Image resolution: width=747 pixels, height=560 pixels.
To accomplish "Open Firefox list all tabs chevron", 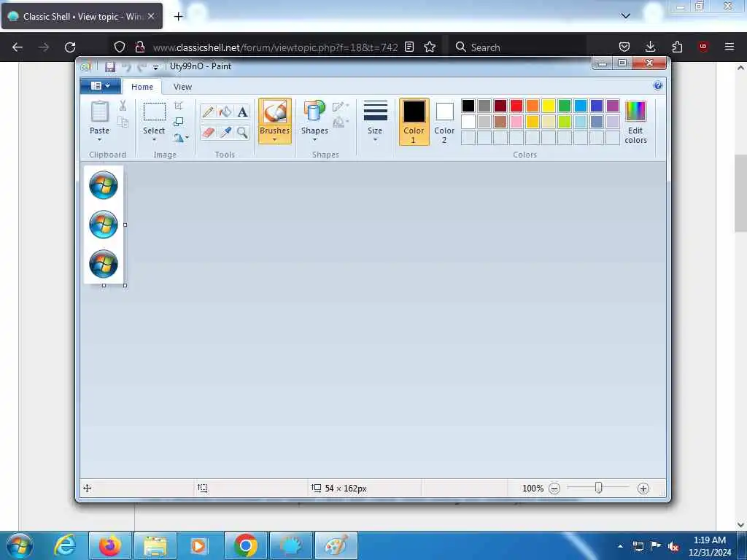I will click(x=626, y=16).
